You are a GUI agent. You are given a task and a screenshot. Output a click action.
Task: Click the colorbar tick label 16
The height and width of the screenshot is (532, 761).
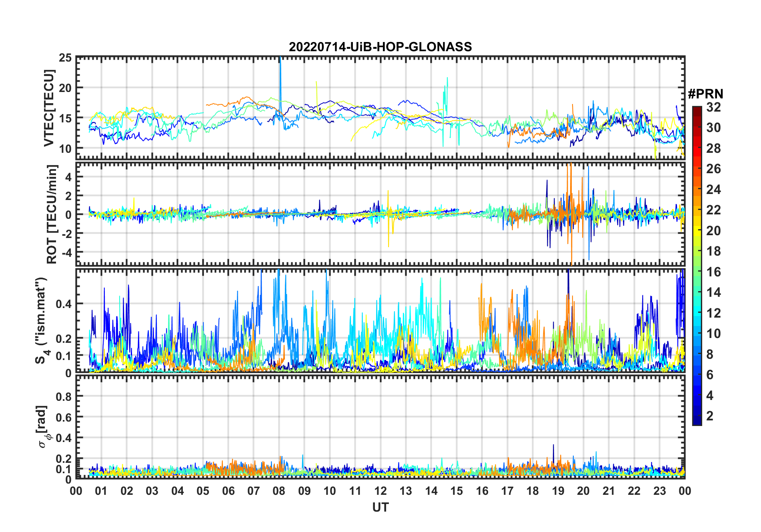[x=713, y=272]
